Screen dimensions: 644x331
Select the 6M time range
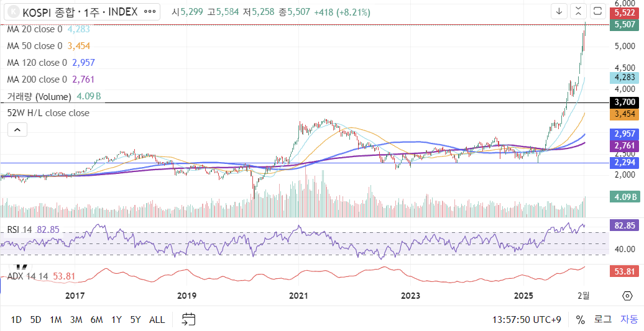click(96, 319)
